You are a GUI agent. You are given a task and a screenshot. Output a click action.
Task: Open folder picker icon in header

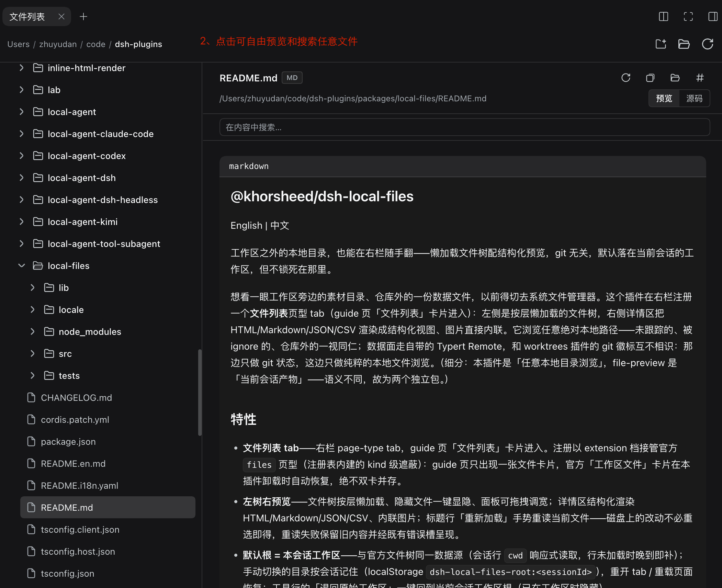[684, 44]
